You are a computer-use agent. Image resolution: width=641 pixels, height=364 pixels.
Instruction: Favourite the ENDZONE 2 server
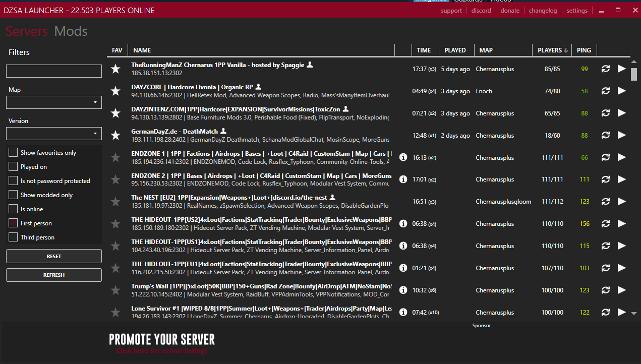[x=115, y=179]
